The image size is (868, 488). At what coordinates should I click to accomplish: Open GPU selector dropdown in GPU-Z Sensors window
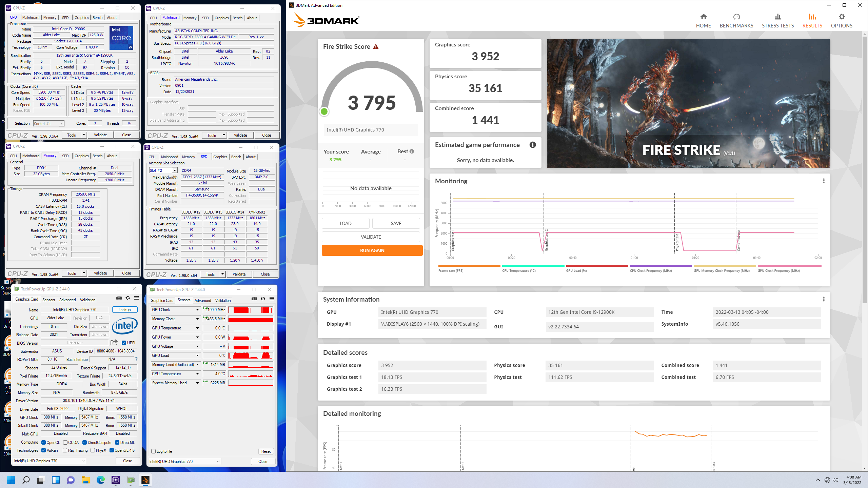tap(185, 461)
